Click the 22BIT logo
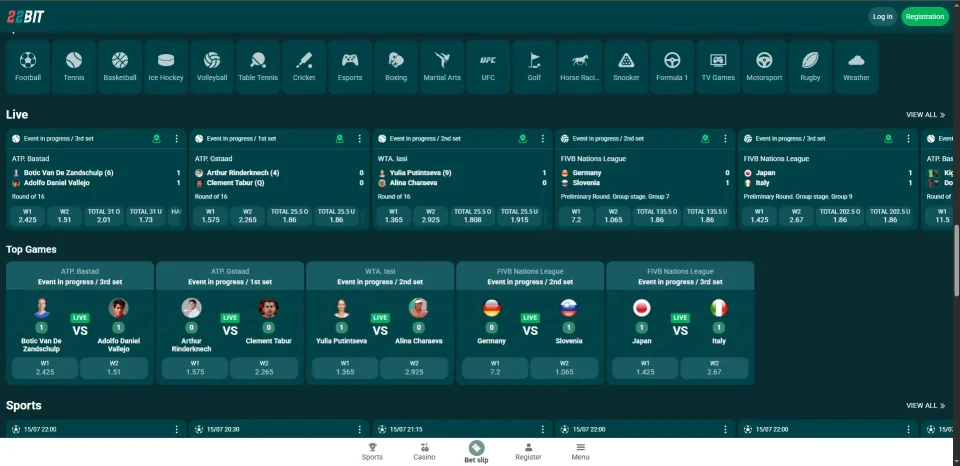Viewport: 960px width, 466px height. [x=26, y=17]
